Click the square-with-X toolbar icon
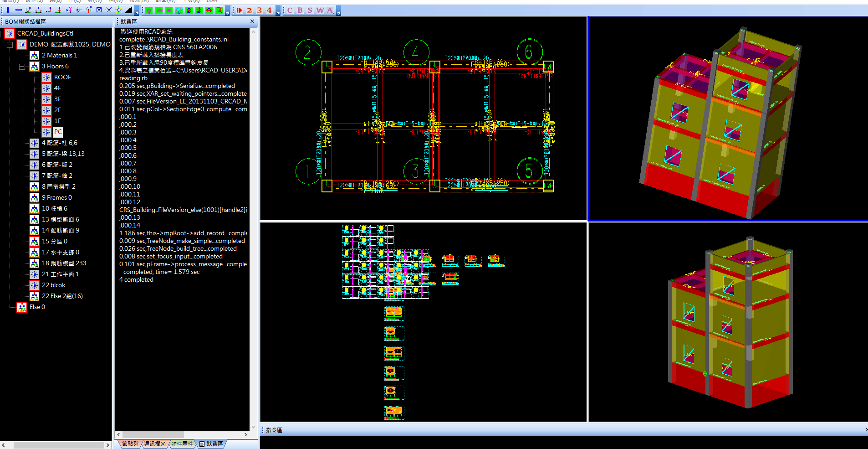The width and height of the screenshot is (868, 449). [99, 10]
